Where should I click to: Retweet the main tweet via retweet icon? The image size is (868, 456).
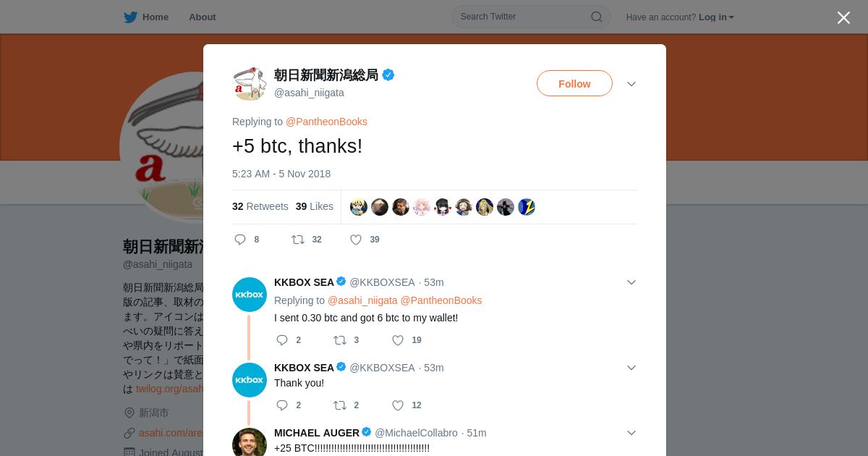click(298, 240)
